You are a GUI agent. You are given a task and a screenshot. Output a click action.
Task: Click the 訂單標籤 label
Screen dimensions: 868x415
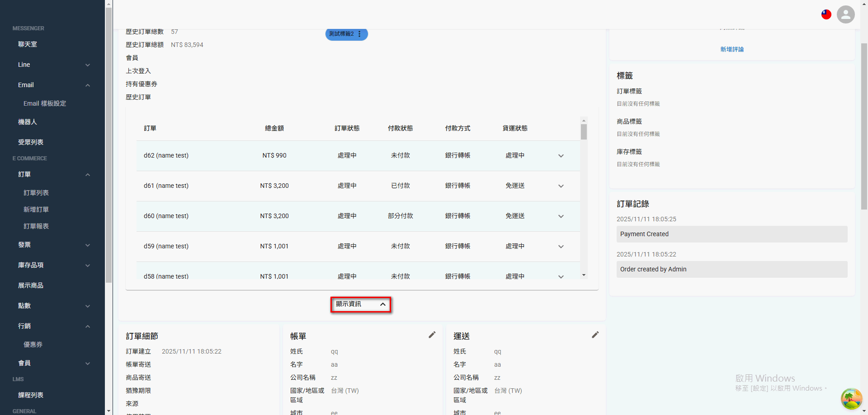629,91
